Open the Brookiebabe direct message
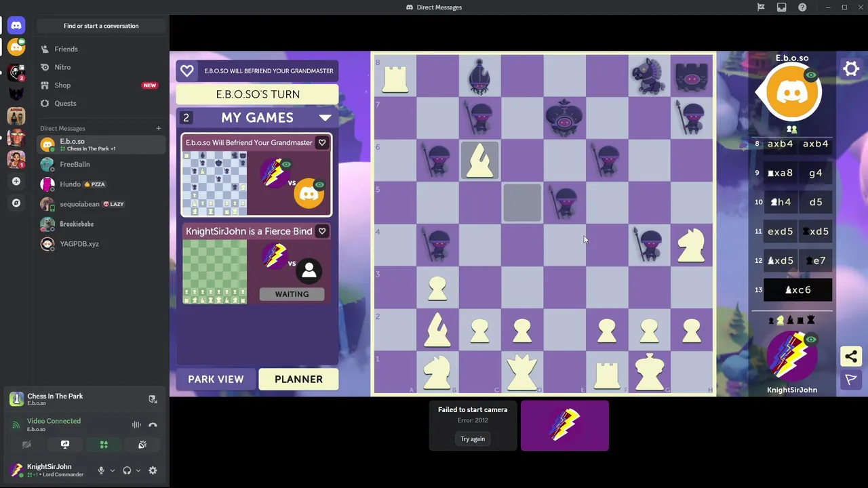 tap(101, 224)
